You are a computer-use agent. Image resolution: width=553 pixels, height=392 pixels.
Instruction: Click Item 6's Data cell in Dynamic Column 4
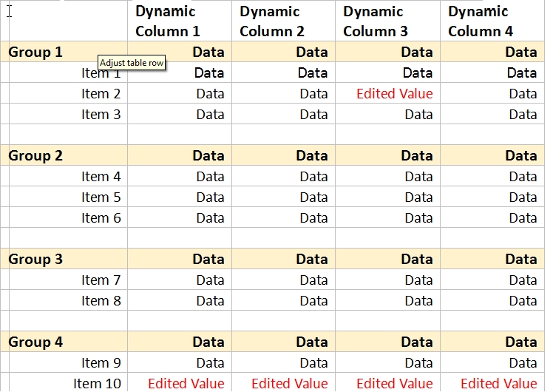pyautogui.click(x=522, y=218)
